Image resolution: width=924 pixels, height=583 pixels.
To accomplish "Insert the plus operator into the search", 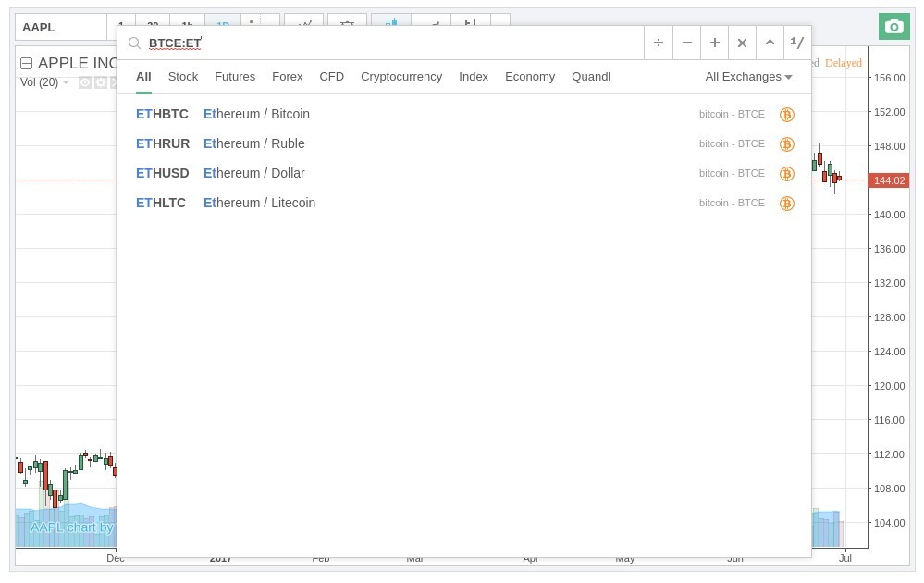I will point(714,43).
